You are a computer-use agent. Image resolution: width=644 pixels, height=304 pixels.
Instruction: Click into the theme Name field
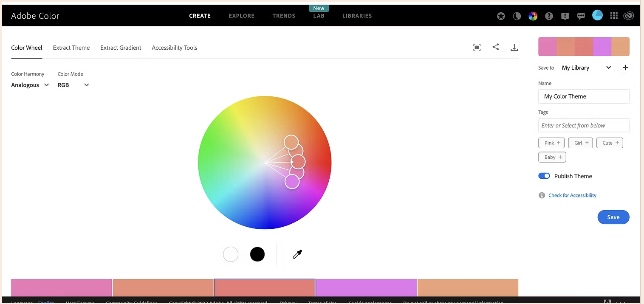pyautogui.click(x=584, y=96)
